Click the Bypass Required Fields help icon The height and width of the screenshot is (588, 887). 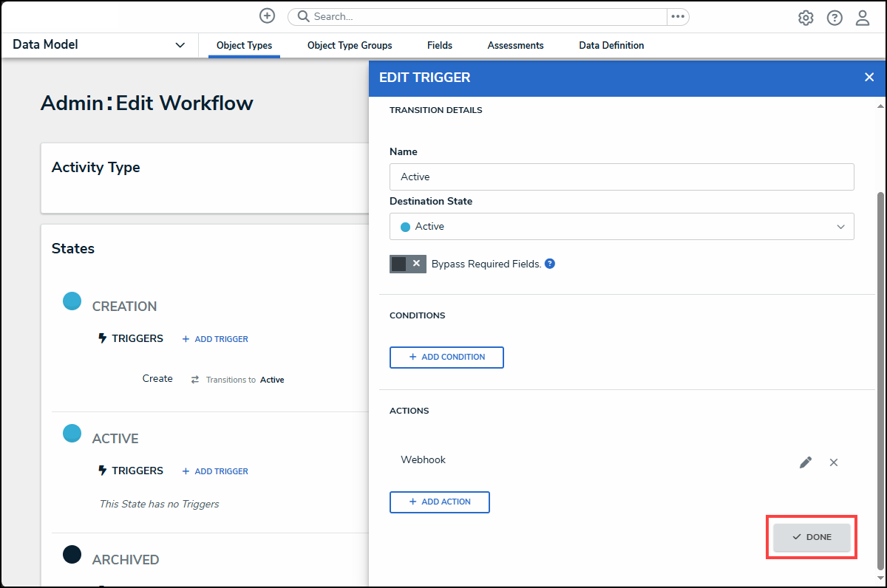coord(550,264)
